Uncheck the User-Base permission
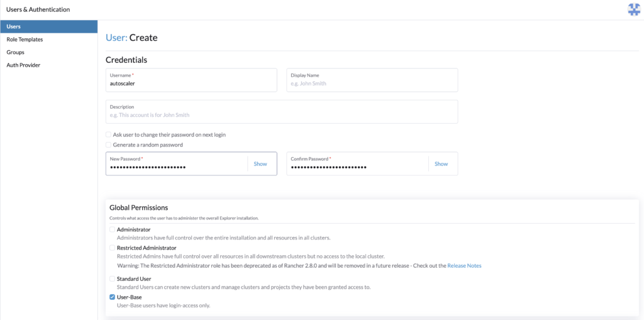644x320 pixels. [x=112, y=297]
